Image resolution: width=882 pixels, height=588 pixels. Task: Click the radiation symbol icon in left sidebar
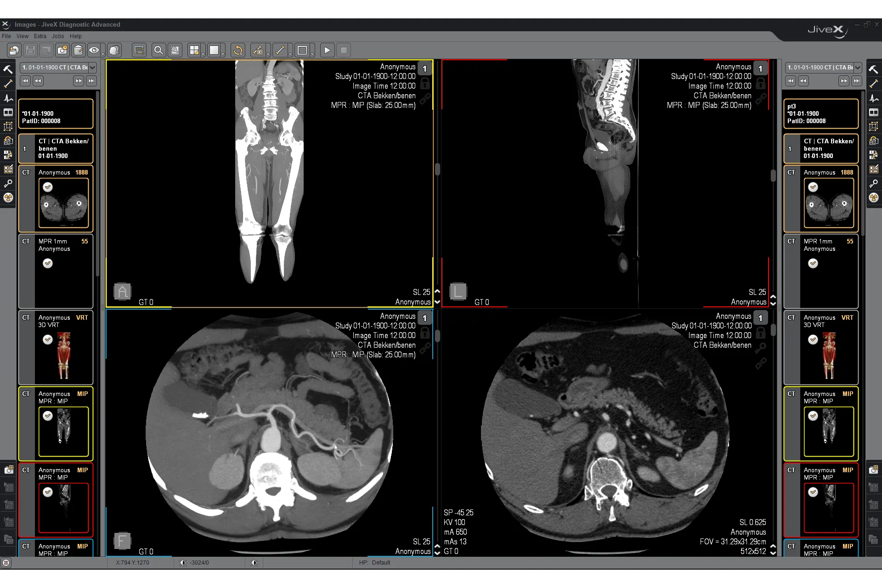coord(8,198)
